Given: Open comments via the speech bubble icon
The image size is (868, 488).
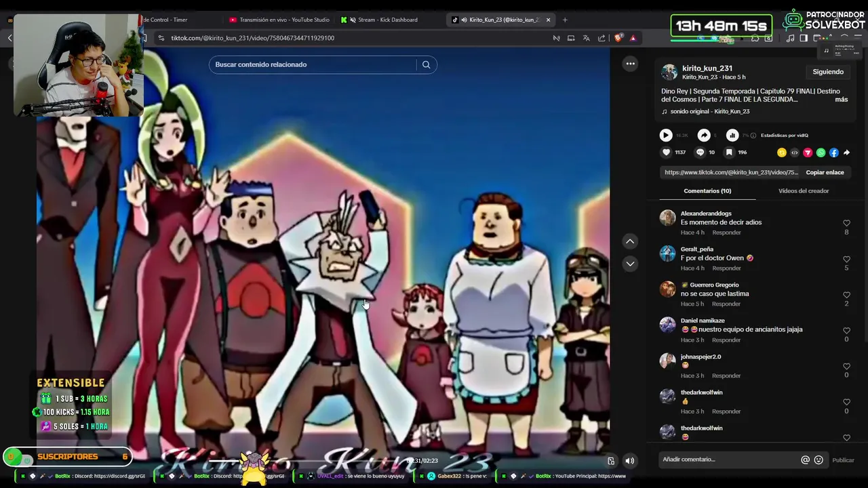Looking at the screenshot, I should pos(700,152).
